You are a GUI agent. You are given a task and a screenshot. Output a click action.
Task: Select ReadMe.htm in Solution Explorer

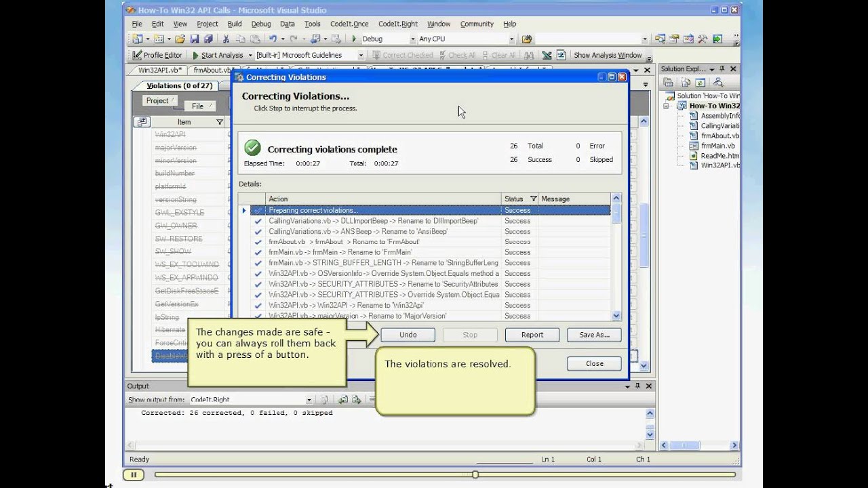[720, 156]
